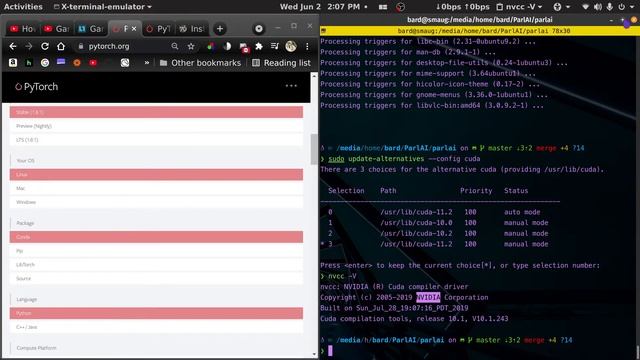Expand the hidden bookmarks chevron
This screenshot has height=360, width=640.
[147, 62]
